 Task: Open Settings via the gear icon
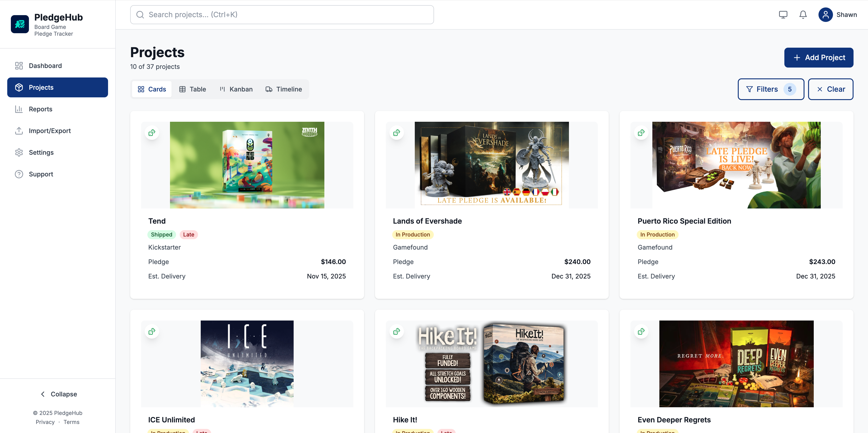click(19, 152)
